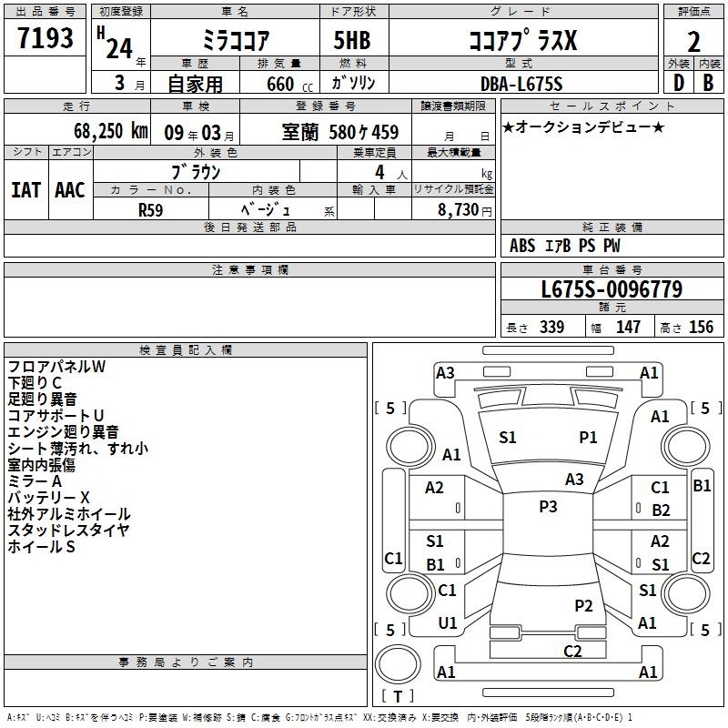
Task: Click the P3 mark on car roof
Action: click(x=548, y=507)
